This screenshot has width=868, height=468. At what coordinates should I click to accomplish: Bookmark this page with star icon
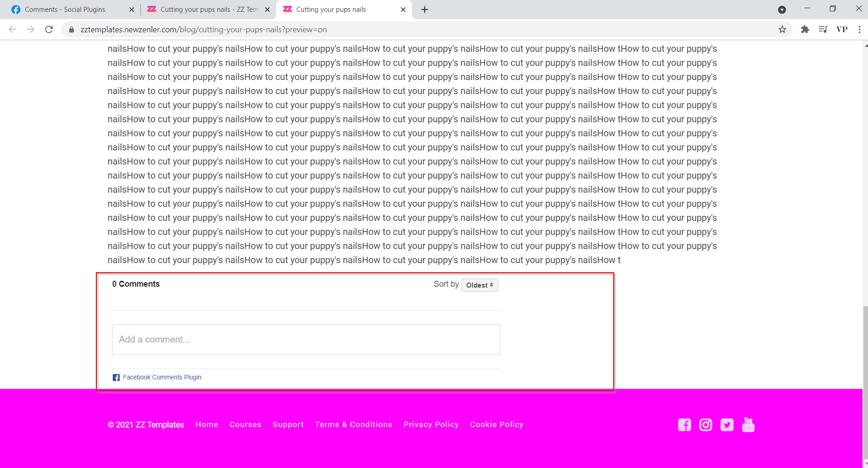click(782, 30)
